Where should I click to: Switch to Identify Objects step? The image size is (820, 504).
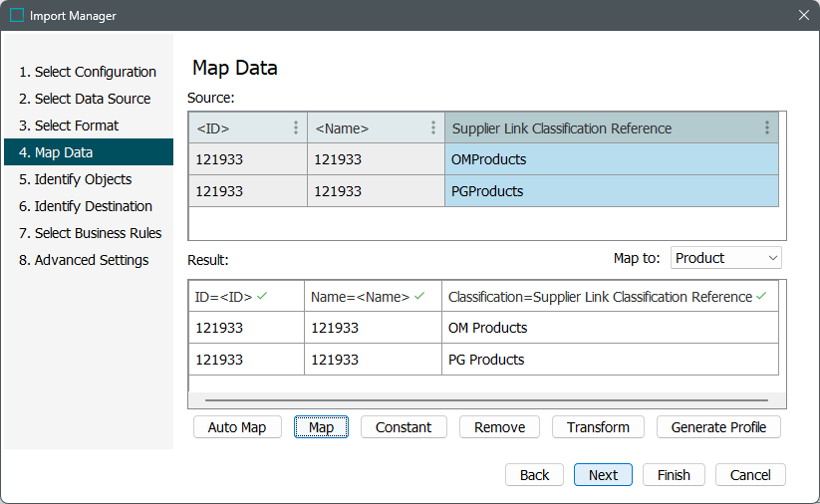83,179
